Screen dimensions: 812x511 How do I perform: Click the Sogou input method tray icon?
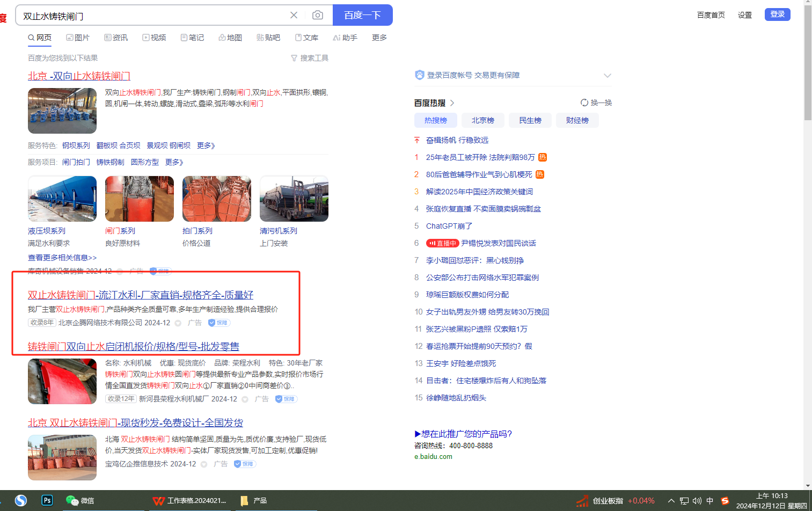[725, 501]
